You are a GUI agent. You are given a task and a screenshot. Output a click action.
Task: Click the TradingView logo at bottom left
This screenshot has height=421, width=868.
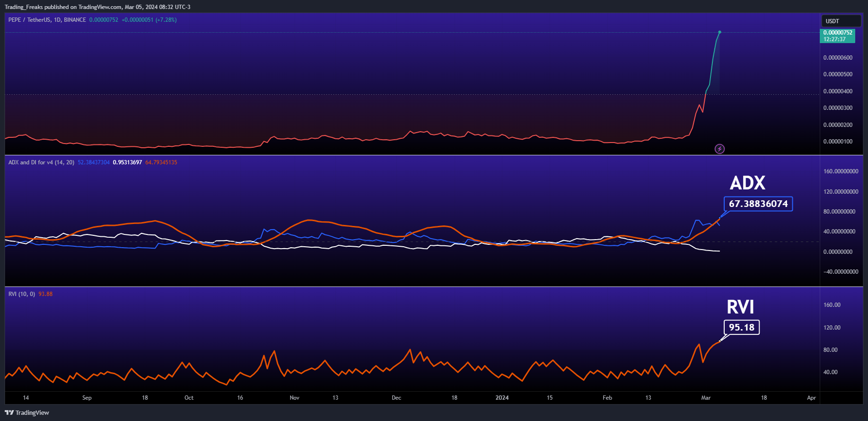[x=27, y=412]
